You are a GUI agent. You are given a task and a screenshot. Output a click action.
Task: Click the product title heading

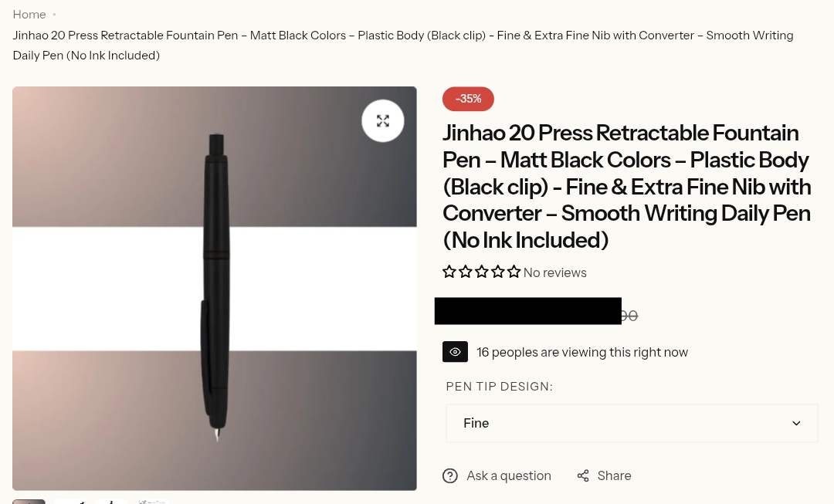click(x=626, y=186)
